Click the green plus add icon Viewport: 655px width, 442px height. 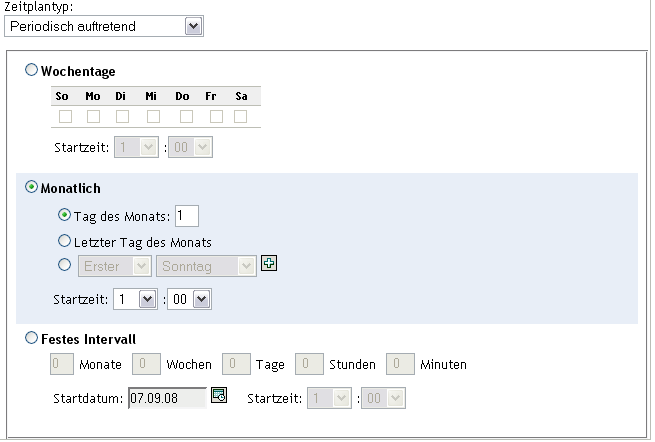268,264
